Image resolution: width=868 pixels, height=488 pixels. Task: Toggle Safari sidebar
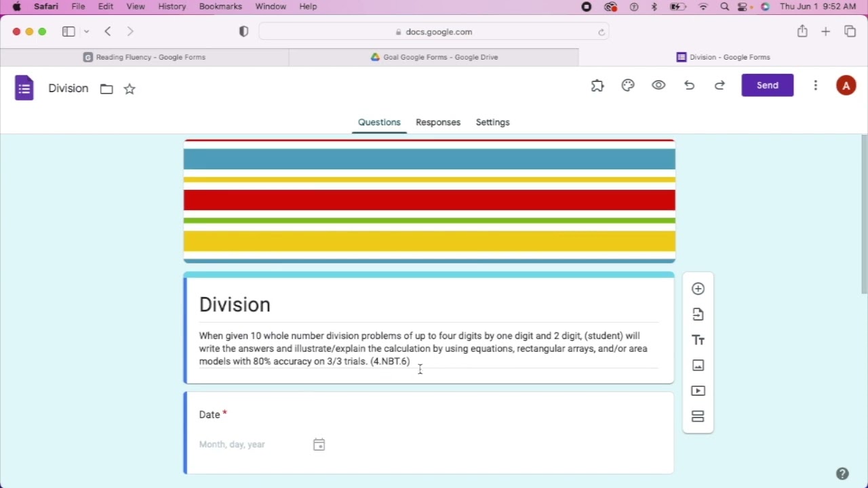pos(68,32)
